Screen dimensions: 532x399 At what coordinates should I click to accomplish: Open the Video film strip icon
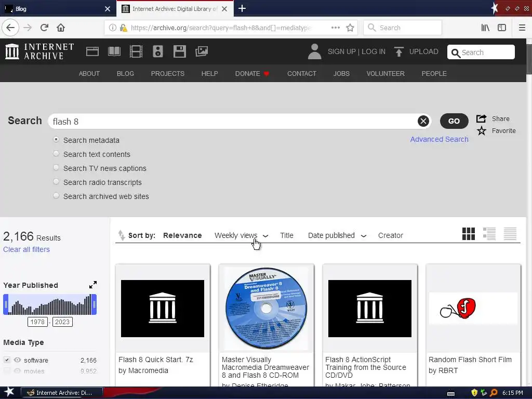point(136,51)
